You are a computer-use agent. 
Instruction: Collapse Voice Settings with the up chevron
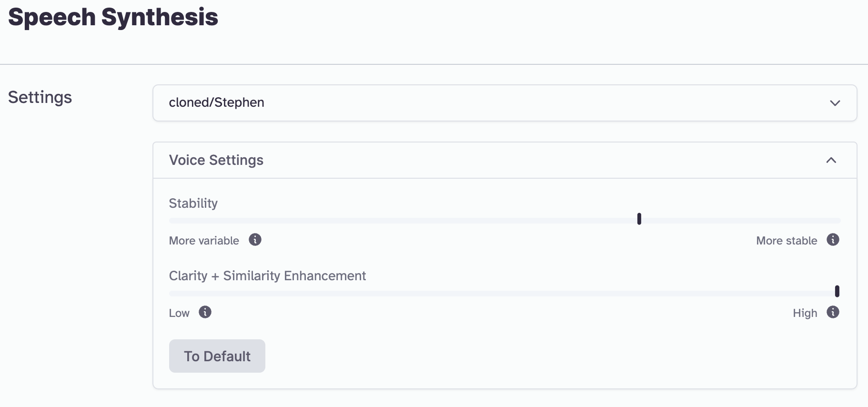pyautogui.click(x=831, y=160)
